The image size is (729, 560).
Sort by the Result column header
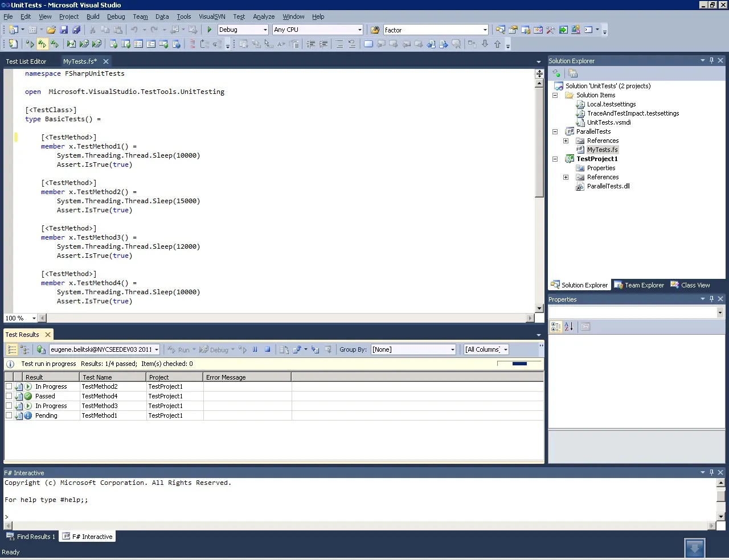point(51,377)
